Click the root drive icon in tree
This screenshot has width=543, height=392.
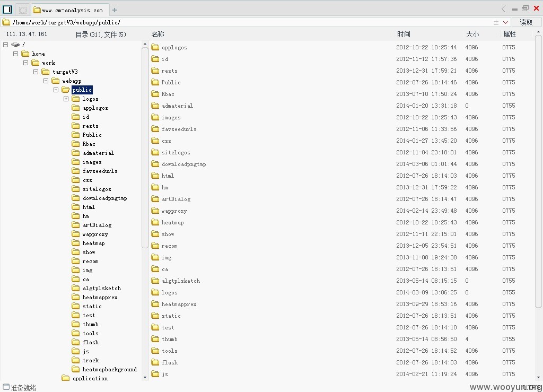[15, 45]
